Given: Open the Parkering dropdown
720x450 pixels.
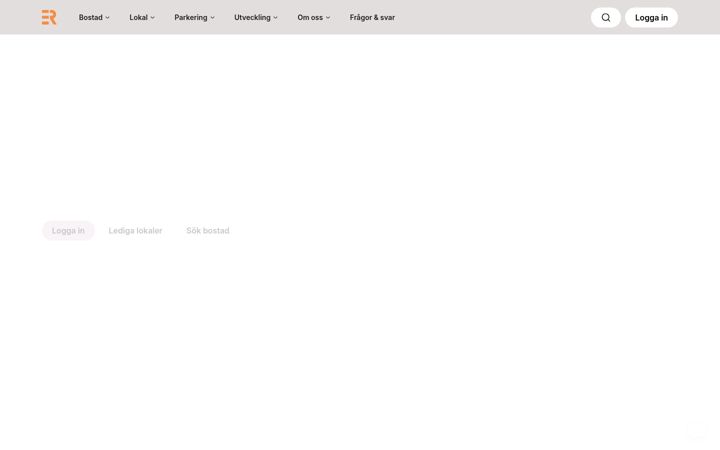Looking at the screenshot, I should [194, 17].
